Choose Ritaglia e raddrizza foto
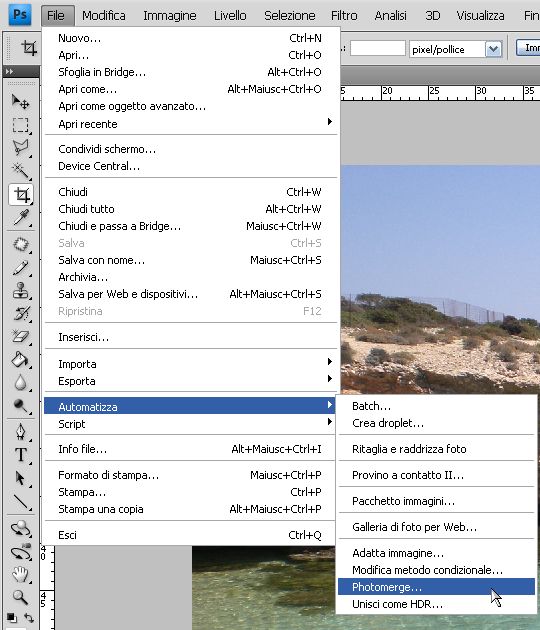Viewport: 540px width, 630px height. (436, 449)
